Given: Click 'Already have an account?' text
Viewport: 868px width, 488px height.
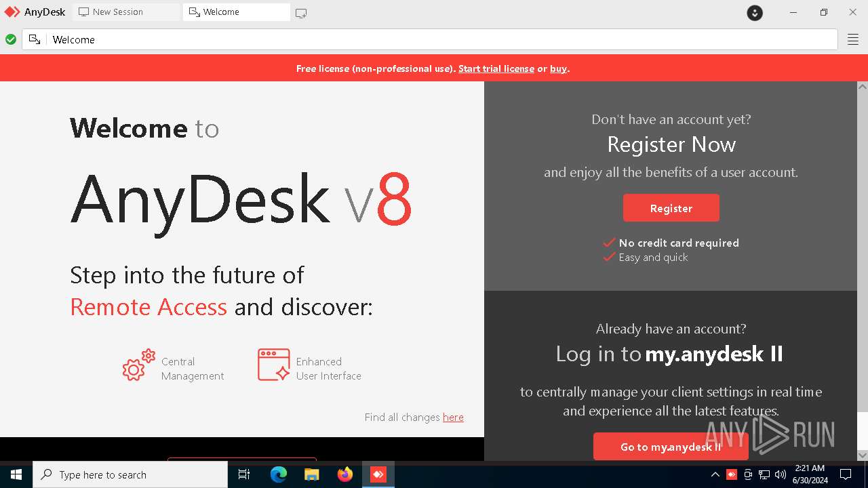Looking at the screenshot, I should pyautogui.click(x=671, y=329).
